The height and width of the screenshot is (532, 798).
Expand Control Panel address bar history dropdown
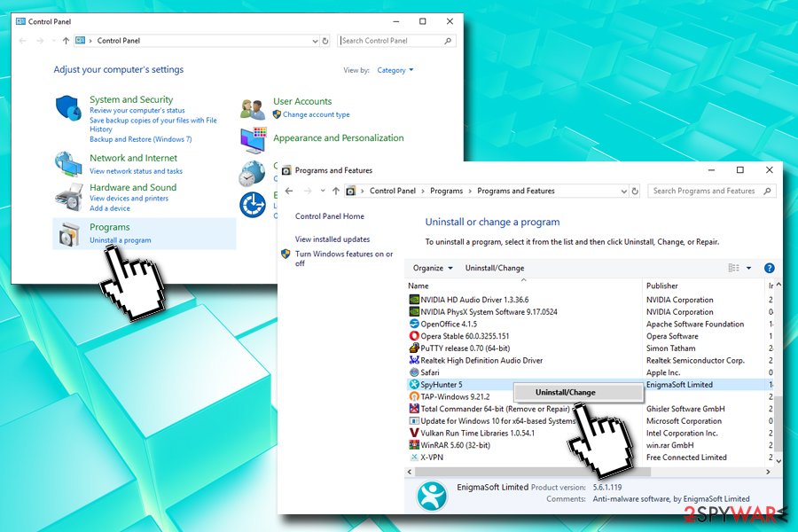click(315, 41)
